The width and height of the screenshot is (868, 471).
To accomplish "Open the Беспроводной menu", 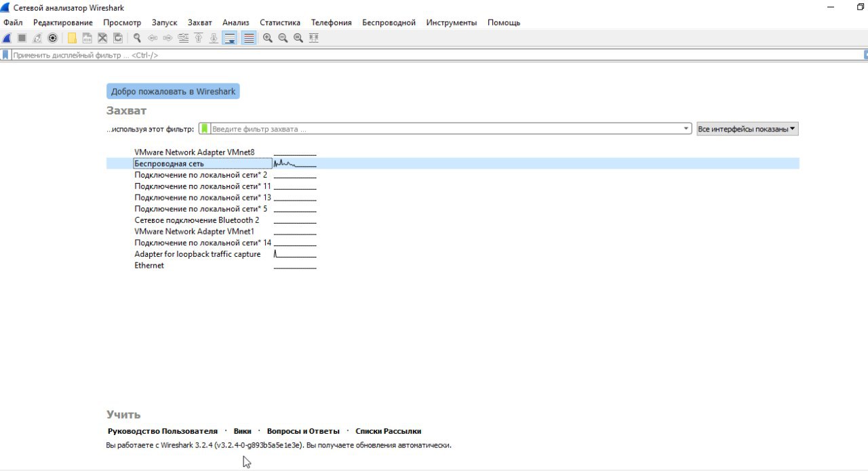I will [389, 22].
